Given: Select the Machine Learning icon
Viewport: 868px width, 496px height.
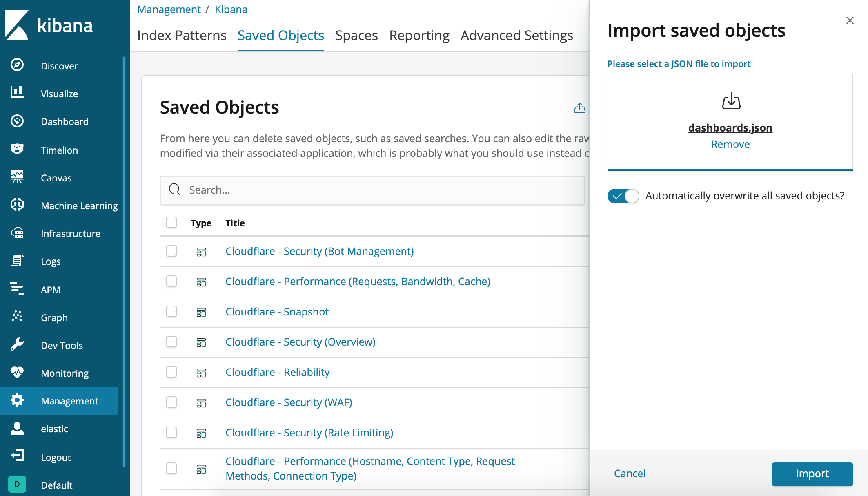Looking at the screenshot, I should 17,205.
